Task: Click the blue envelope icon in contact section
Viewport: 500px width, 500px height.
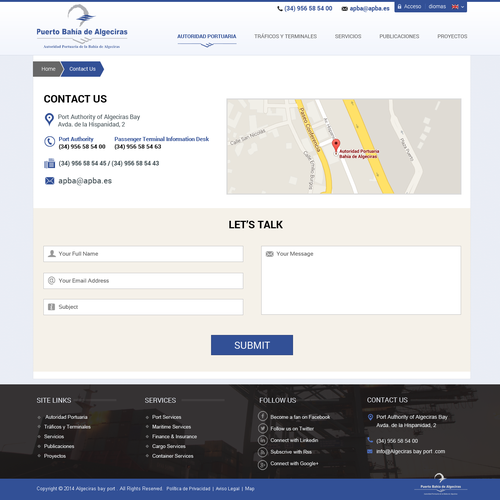Action: click(50, 181)
